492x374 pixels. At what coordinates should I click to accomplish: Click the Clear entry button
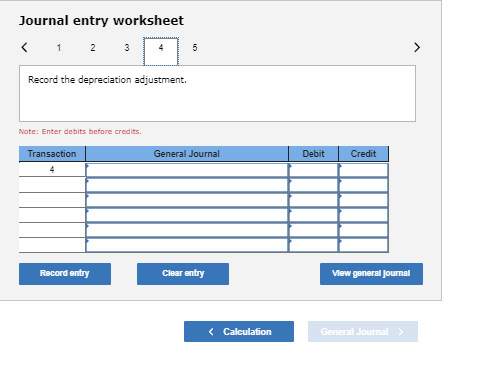click(x=183, y=274)
